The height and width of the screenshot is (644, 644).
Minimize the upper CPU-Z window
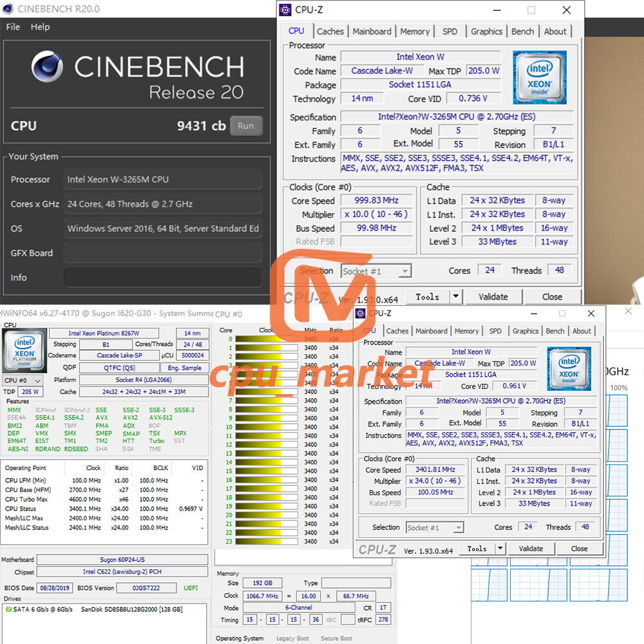coord(497,10)
